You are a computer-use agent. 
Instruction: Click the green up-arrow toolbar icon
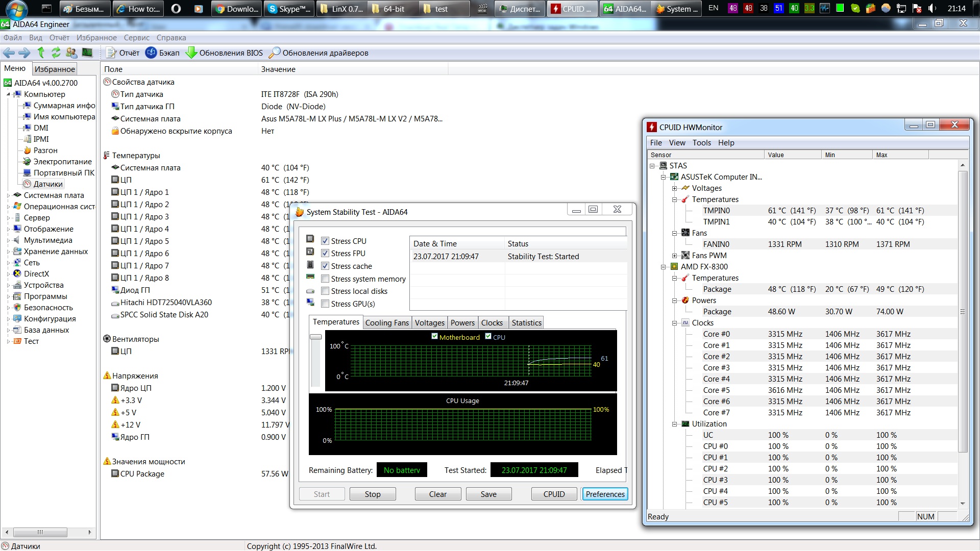coord(41,53)
